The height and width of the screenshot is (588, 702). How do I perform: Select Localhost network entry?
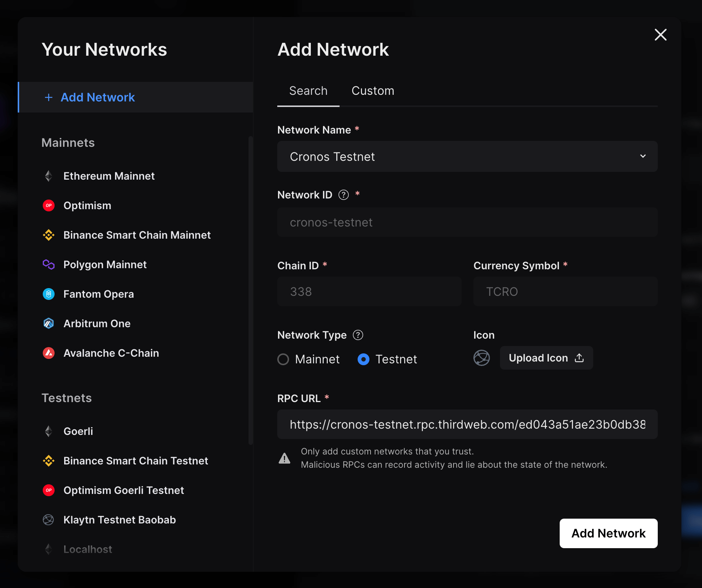88,549
